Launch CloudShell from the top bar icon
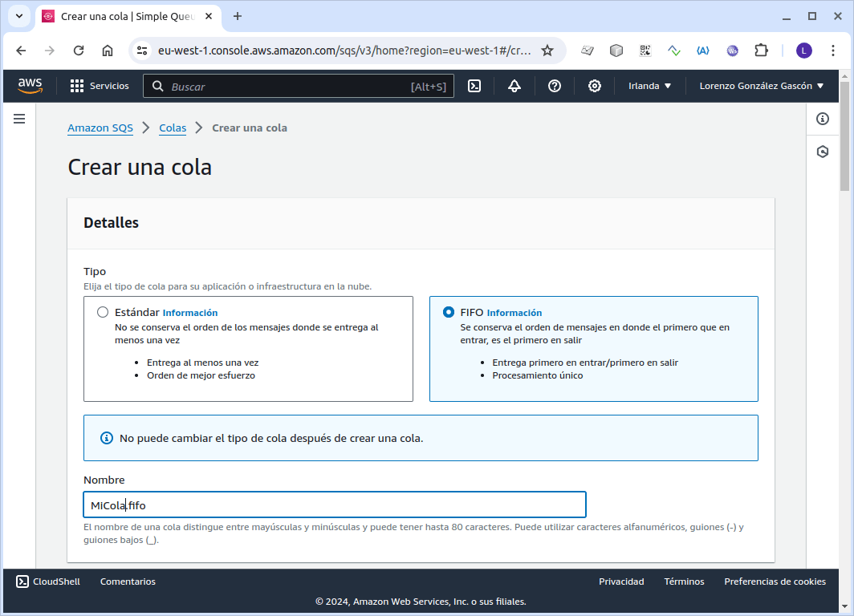 (x=474, y=86)
